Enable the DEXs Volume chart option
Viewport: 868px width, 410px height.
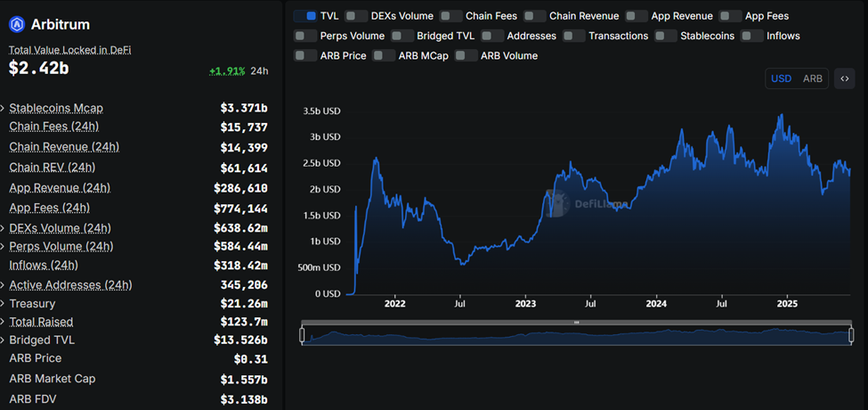coord(356,16)
